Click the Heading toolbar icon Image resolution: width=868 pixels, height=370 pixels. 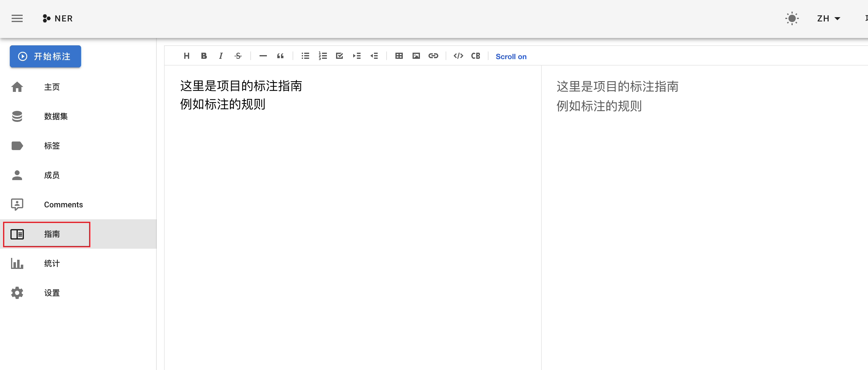pos(186,56)
